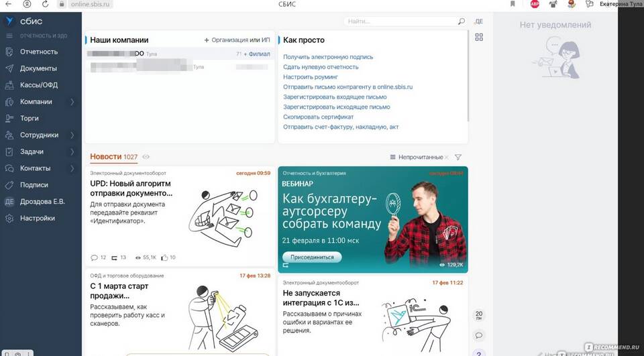Click the Контакты chat icon in sidebar
This screenshot has height=356, width=644.
tap(9, 168)
